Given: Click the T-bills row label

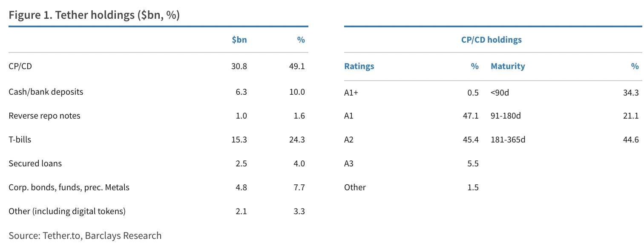Looking at the screenshot, I should (x=20, y=139).
